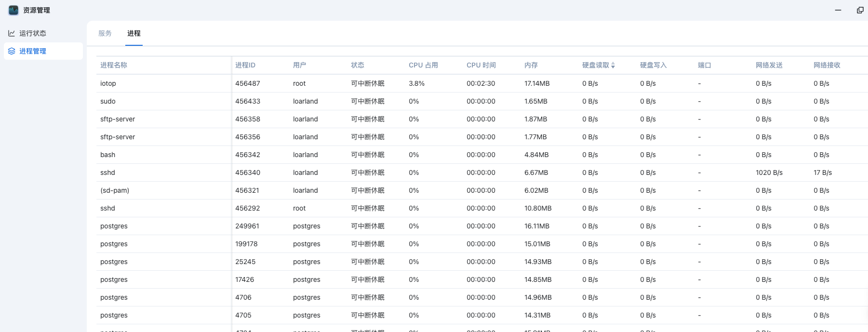Click the 15.01MB memory value
Image resolution: width=868 pixels, height=332 pixels.
tap(537, 244)
